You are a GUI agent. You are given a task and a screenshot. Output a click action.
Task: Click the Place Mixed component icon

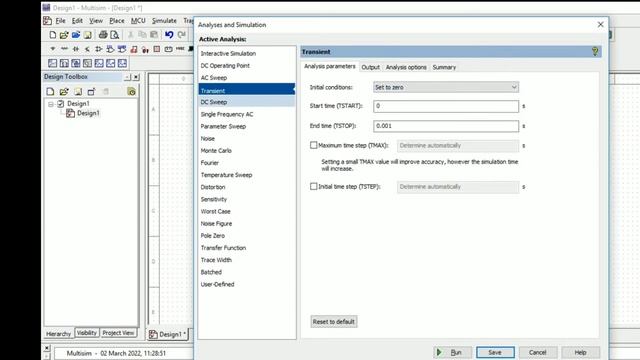pos(145,49)
